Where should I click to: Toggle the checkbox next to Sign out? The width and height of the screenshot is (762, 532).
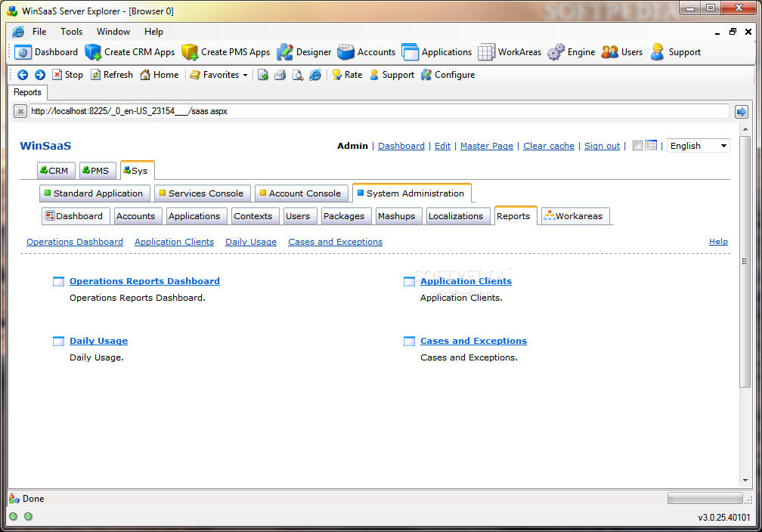[637, 145]
